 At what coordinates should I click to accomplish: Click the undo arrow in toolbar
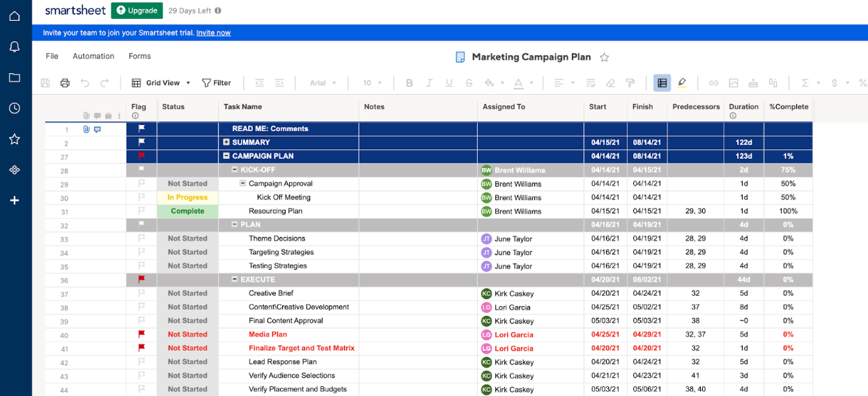[x=85, y=83]
